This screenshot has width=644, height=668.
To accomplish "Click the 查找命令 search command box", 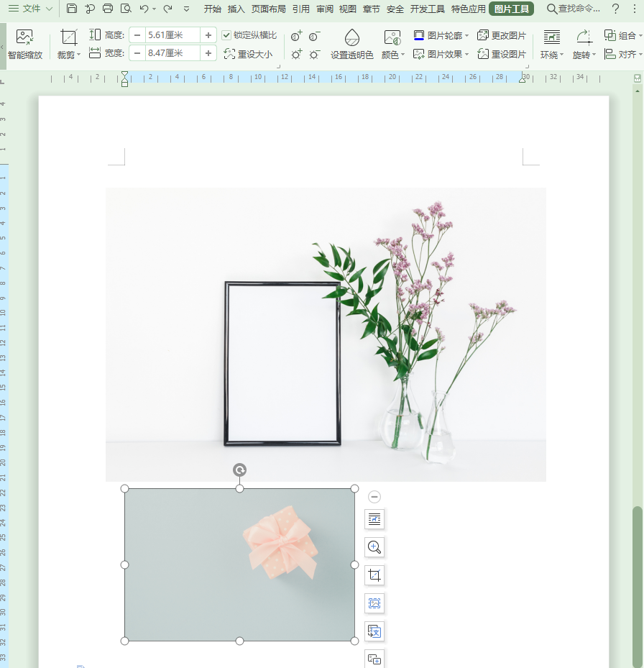I will [x=574, y=9].
